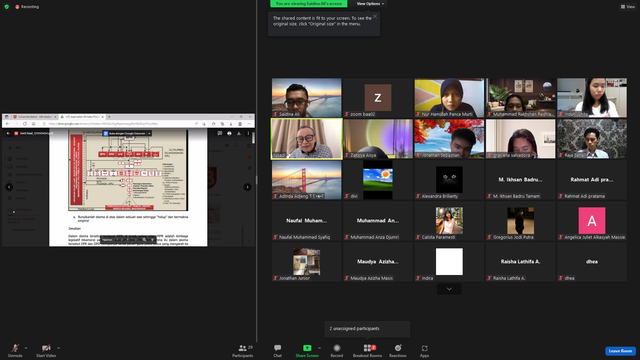Image resolution: width=640 pixels, height=360 pixels.
Task: Select Nur Hamidah Panca Murti's video tile
Action: pyautogui.click(x=449, y=98)
